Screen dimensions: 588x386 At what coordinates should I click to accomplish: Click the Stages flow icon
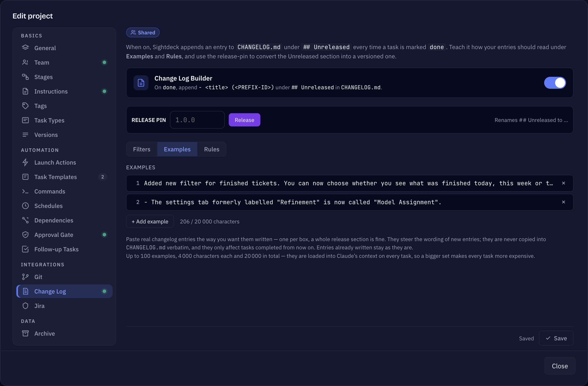(x=25, y=77)
